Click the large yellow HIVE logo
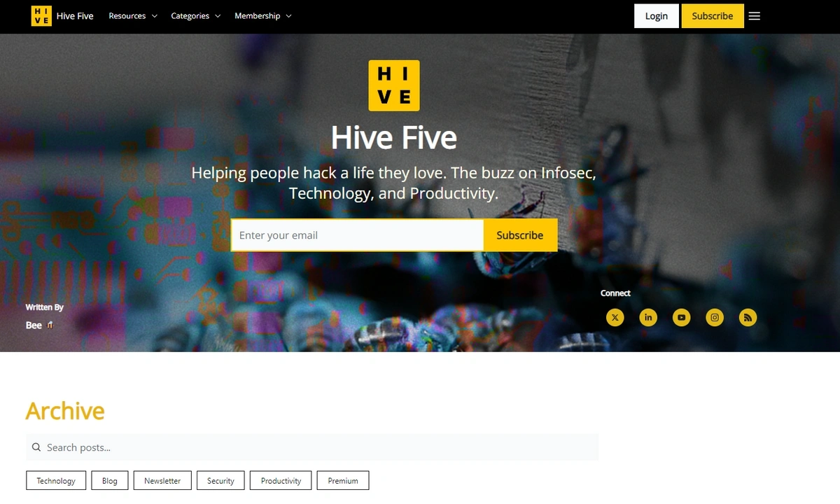The image size is (840, 504). coord(394,85)
